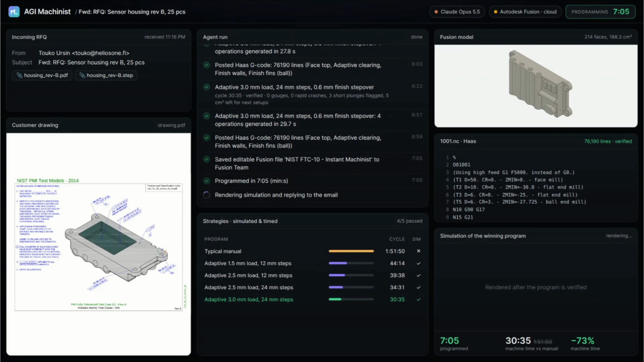Image resolution: width=644 pixels, height=362 pixels.
Task: Click the Autodesk Fusion cloud pill
Action: (x=525, y=12)
